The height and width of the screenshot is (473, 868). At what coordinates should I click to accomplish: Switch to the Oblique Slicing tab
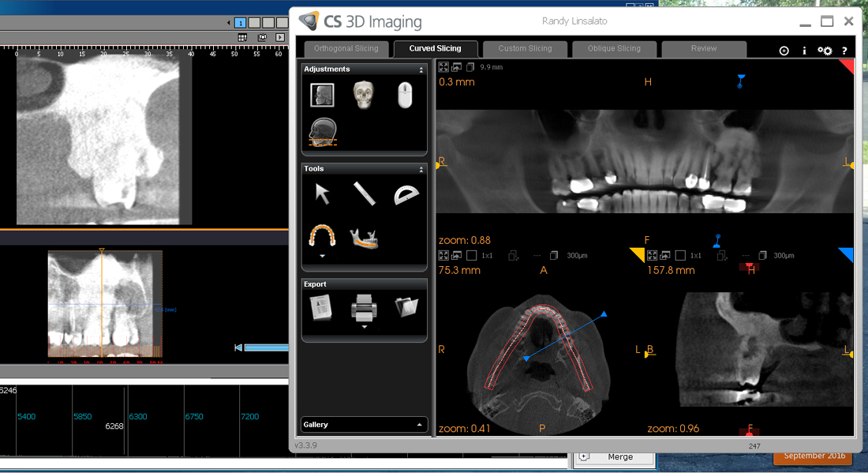[614, 48]
